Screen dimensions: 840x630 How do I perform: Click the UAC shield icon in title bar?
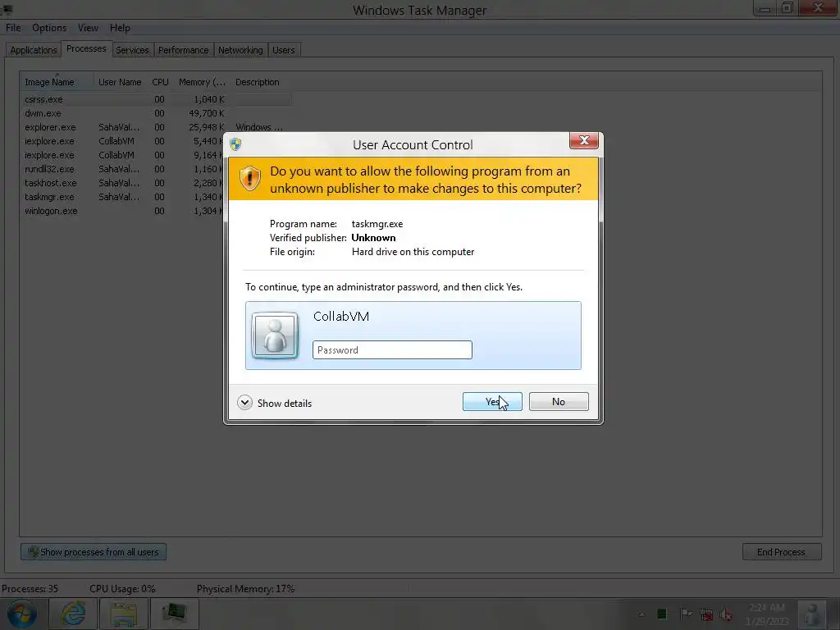[x=235, y=144]
